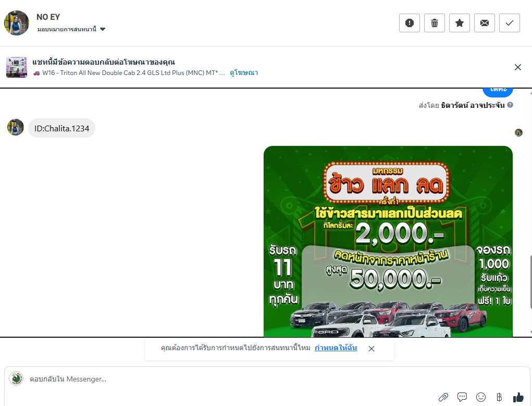Image resolution: width=532 pixels, height=406 pixels.
Task: Open the 'ดูโฆษณา' view ad link
Action: click(x=244, y=72)
